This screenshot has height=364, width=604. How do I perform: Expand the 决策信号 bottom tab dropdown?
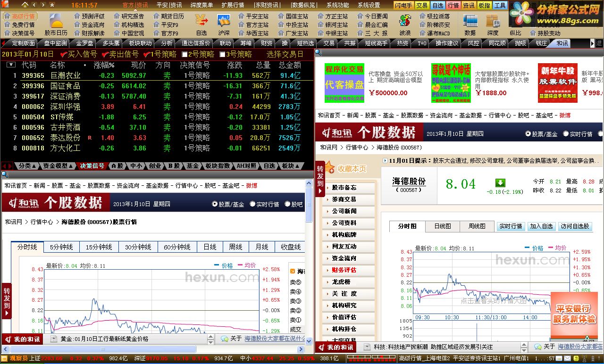click(93, 166)
